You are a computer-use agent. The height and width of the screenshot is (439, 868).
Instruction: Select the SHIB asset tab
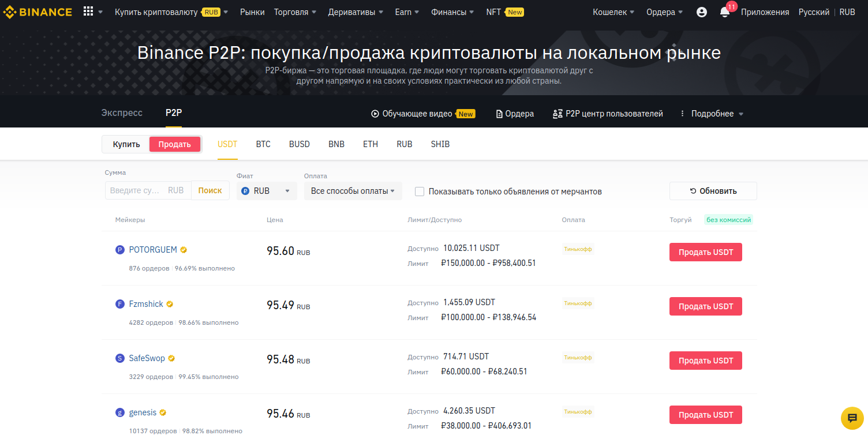(440, 144)
